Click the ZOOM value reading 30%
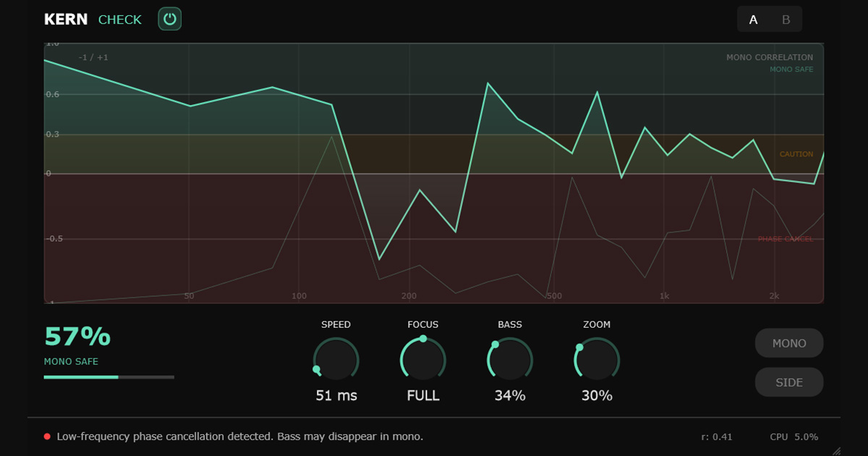The height and width of the screenshot is (456, 868). click(595, 395)
